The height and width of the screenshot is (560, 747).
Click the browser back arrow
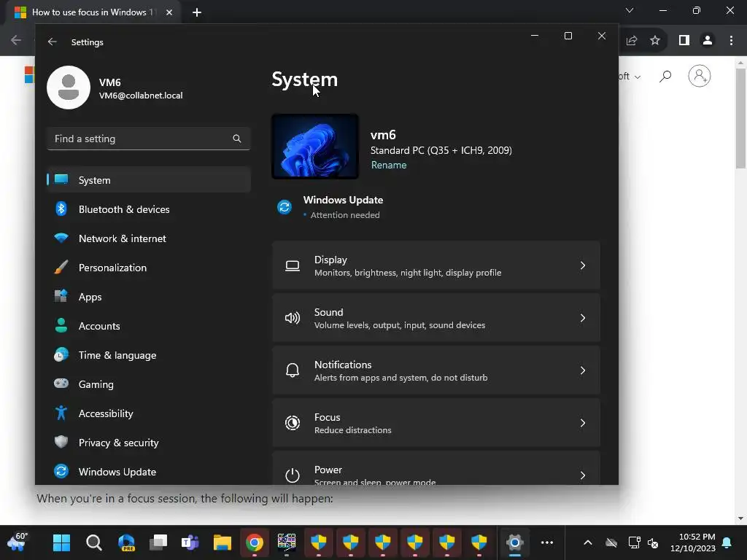(x=16, y=41)
